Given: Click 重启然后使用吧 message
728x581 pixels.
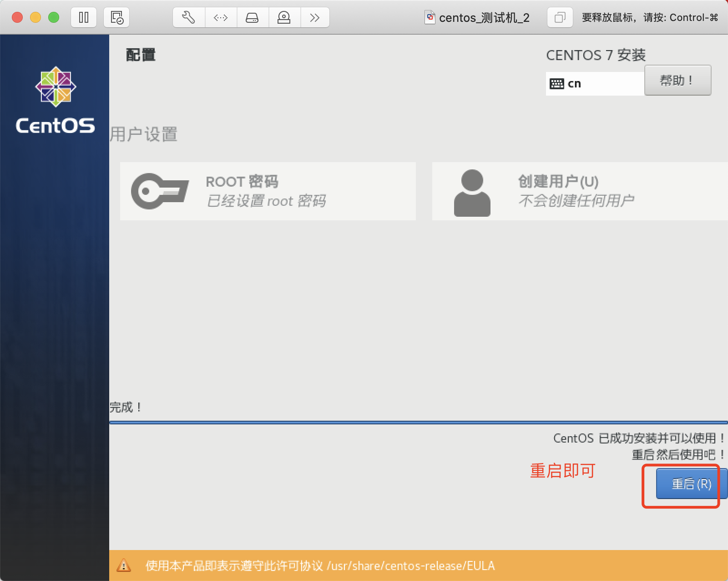Looking at the screenshot, I should coord(678,454).
